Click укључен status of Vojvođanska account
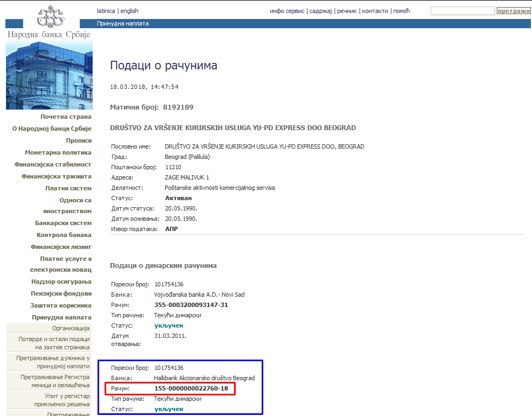This screenshot has height=416, width=532. [x=168, y=325]
